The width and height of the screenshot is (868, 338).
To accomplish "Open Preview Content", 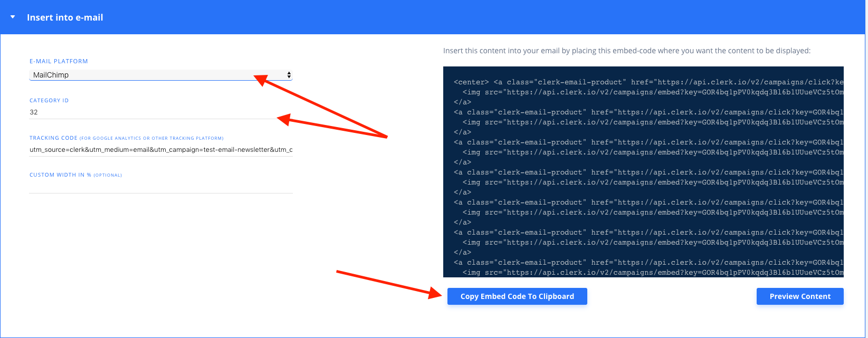I will pyautogui.click(x=799, y=296).
